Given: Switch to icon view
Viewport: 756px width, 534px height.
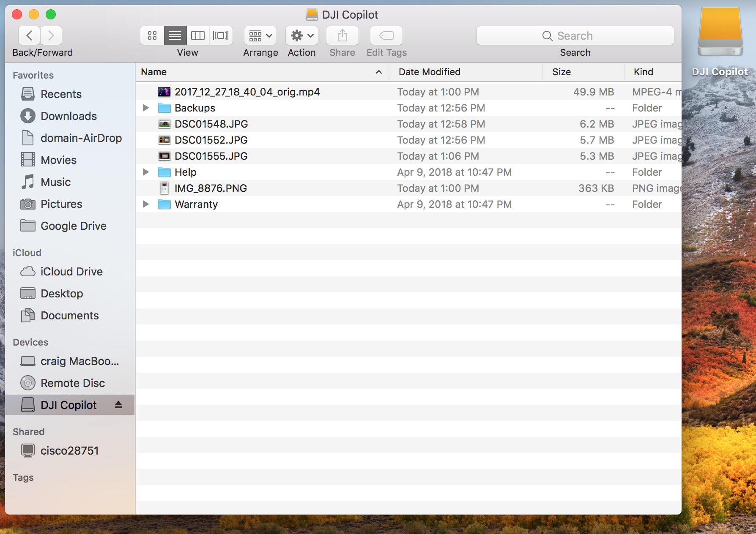Looking at the screenshot, I should 152,35.
